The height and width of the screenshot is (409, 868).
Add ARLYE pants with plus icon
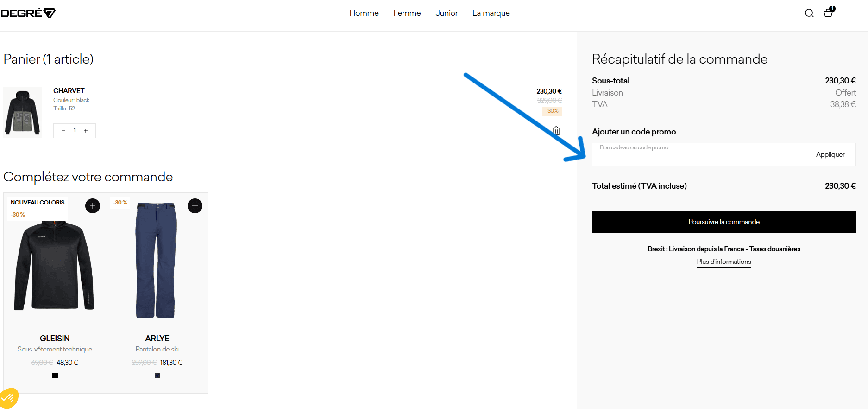[195, 206]
